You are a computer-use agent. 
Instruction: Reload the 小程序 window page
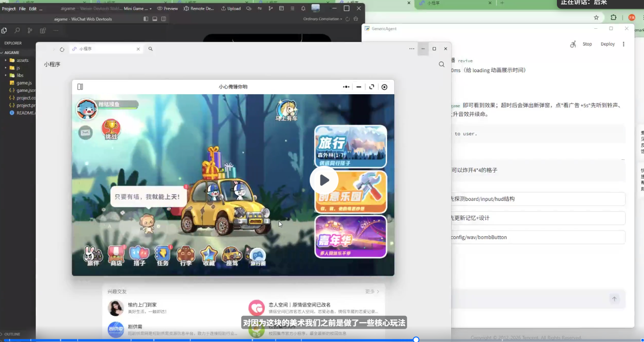62,49
